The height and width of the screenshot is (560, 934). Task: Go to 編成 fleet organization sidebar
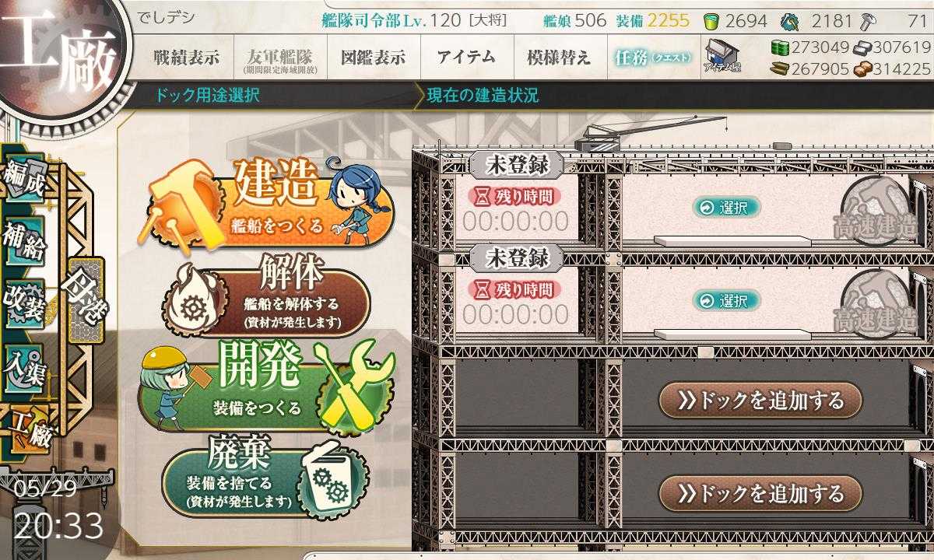[x=25, y=180]
